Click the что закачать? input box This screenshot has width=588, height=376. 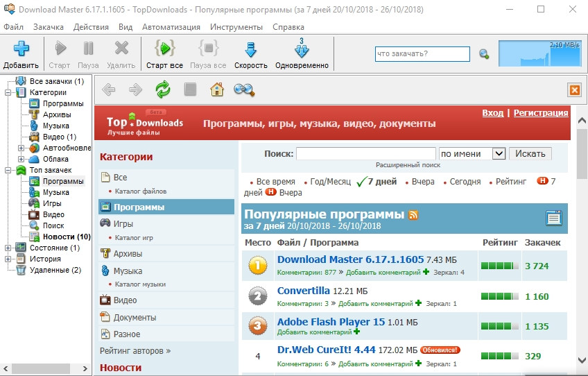click(x=422, y=54)
